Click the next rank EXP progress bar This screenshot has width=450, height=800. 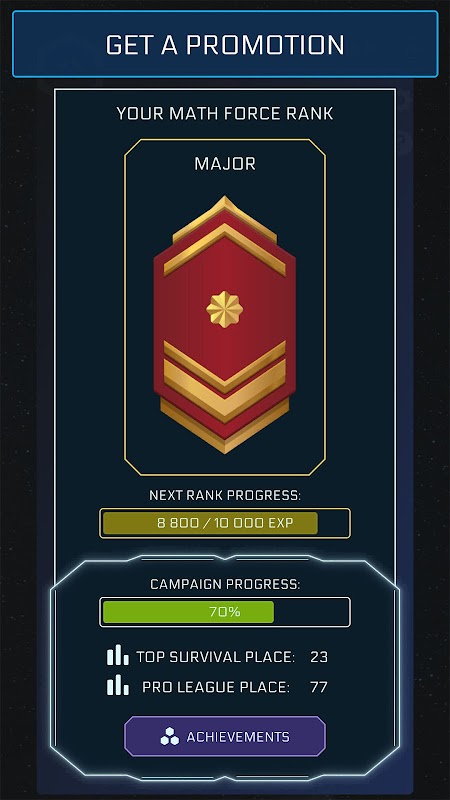point(225,523)
